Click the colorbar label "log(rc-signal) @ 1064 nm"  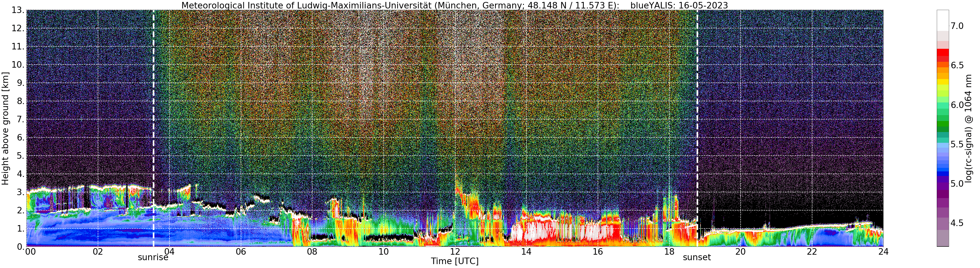969,128
